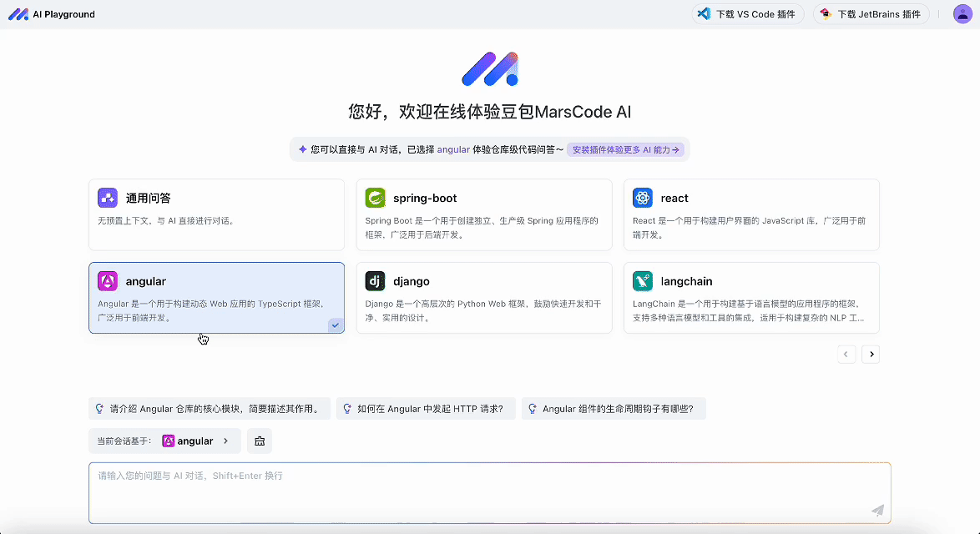
Task: Select the 通用问答 card
Action: (x=216, y=214)
